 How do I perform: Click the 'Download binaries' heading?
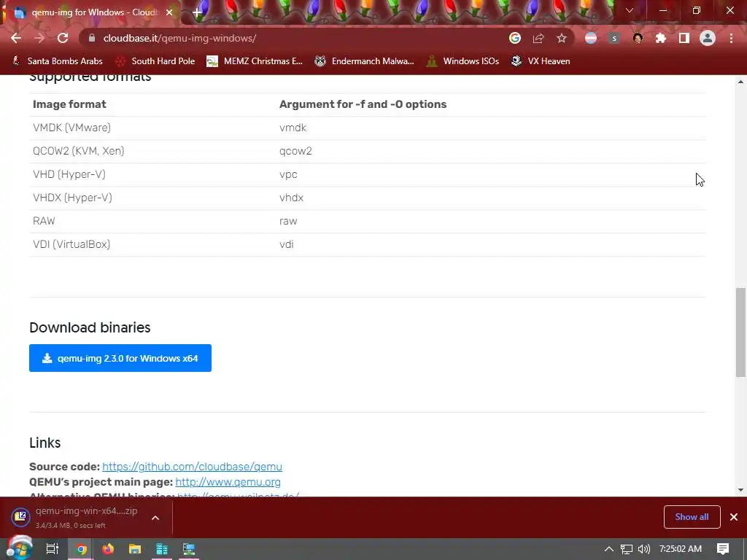90,327
